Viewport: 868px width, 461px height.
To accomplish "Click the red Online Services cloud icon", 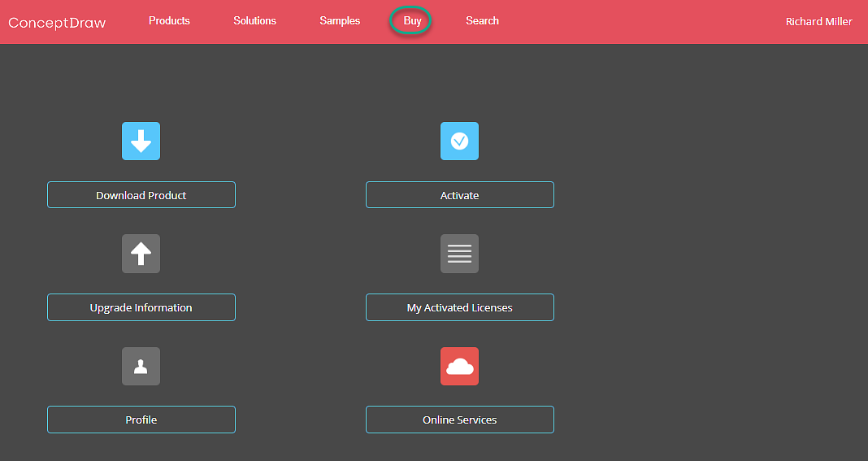I will pyautogui.click(x=459, y=366).
